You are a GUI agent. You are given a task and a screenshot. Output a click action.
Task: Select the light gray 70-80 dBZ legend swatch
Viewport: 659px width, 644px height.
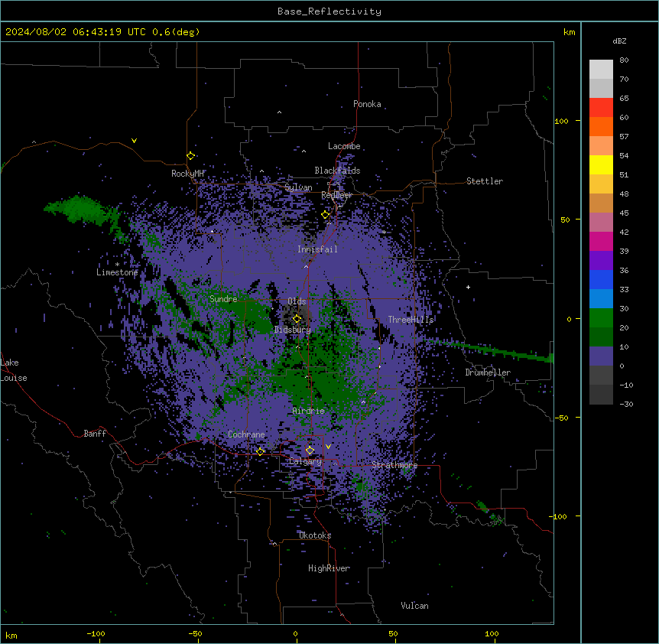(601, 70)
